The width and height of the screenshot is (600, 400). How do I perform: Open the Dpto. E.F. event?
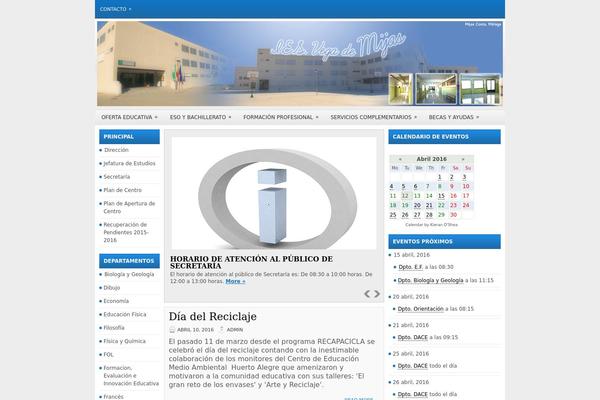pos(411,267)
